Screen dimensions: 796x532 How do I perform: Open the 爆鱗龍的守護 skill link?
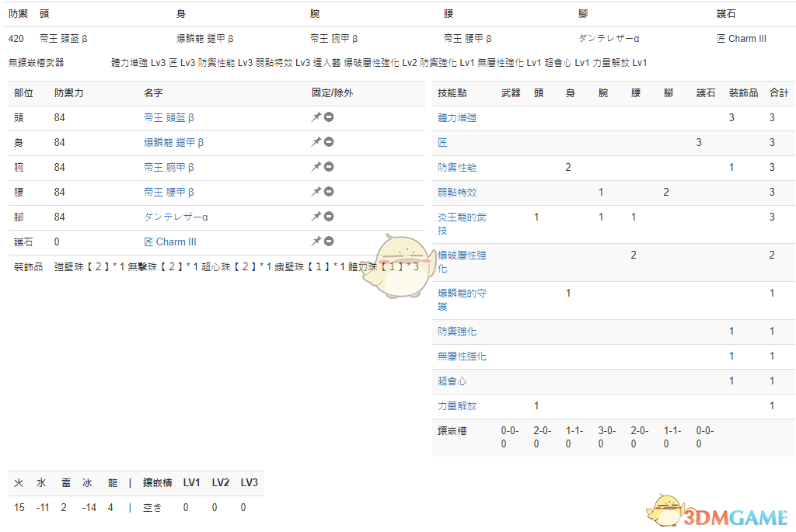(462, 300)
